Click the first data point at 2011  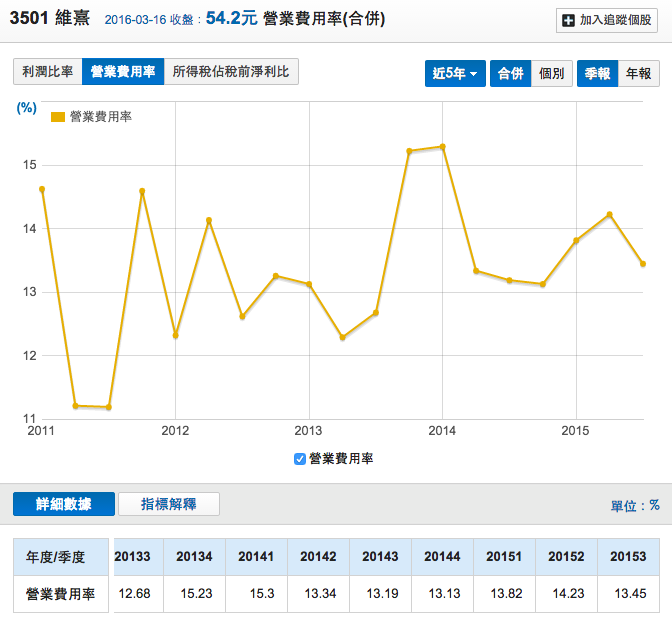point(42,189)
